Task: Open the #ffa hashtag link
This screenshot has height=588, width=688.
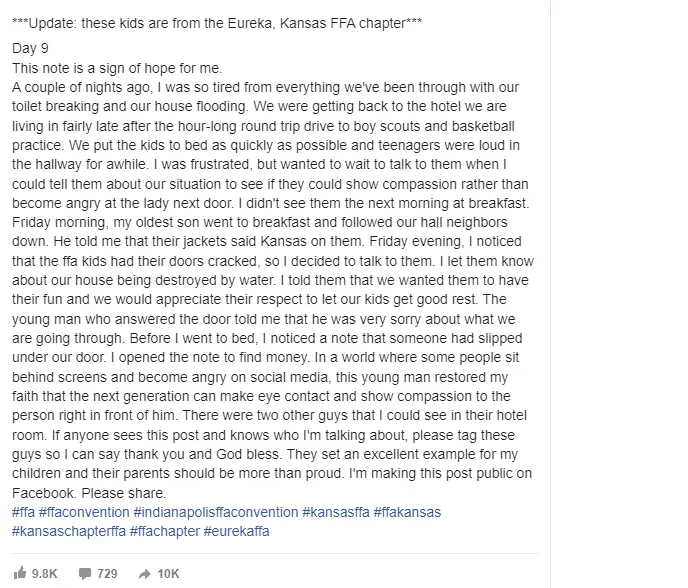Action: 23,512
